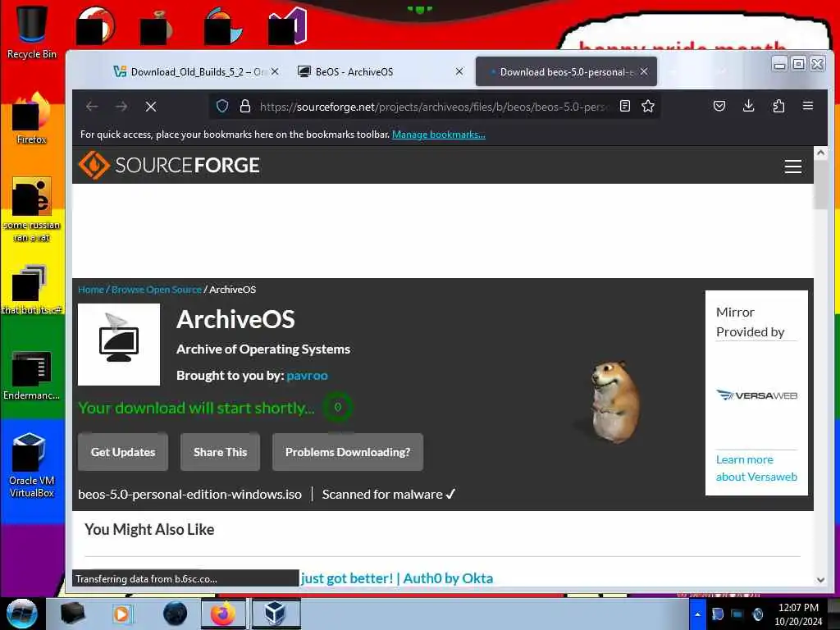Click Learn more about Versaweb link

tap(756, 468)
